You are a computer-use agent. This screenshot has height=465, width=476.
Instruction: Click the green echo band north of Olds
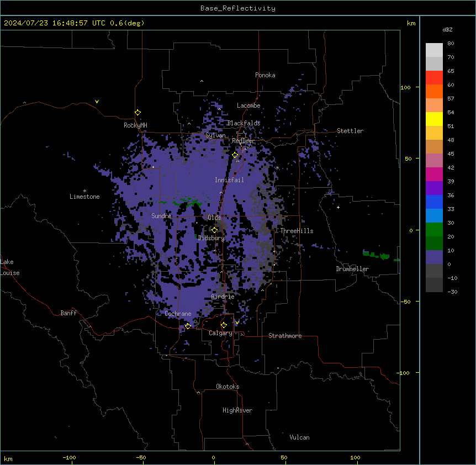187,202
